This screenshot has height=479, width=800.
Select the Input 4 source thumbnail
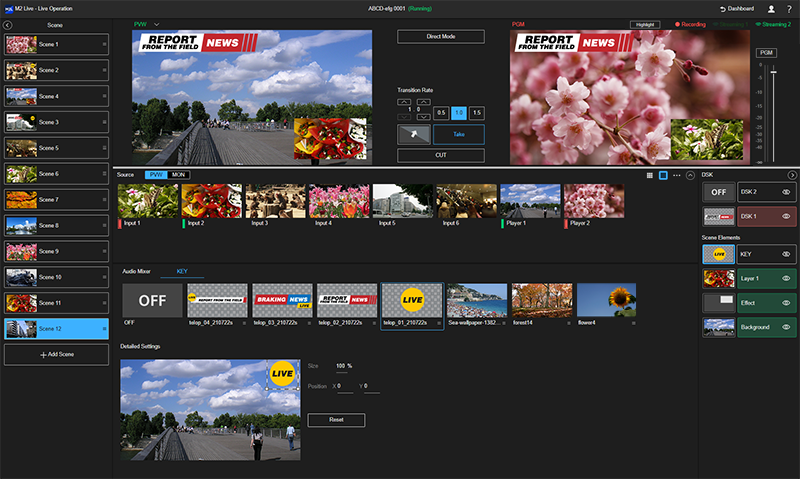(339, 201)
